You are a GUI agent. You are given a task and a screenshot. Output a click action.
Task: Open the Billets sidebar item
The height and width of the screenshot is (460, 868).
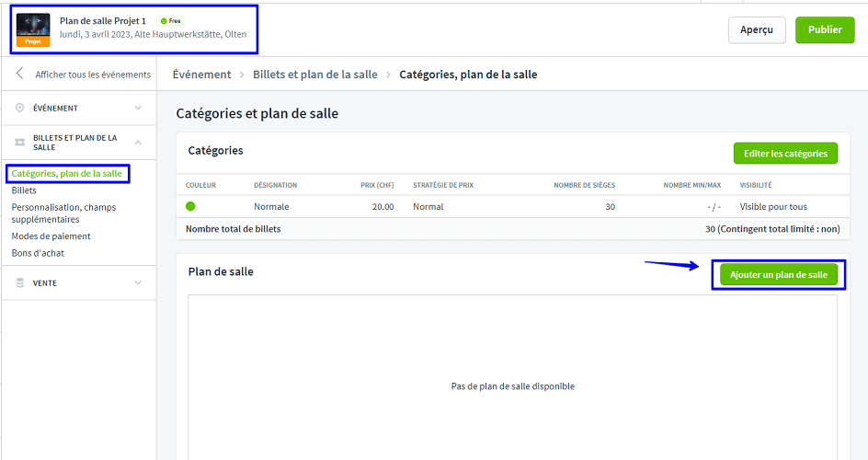24,190
